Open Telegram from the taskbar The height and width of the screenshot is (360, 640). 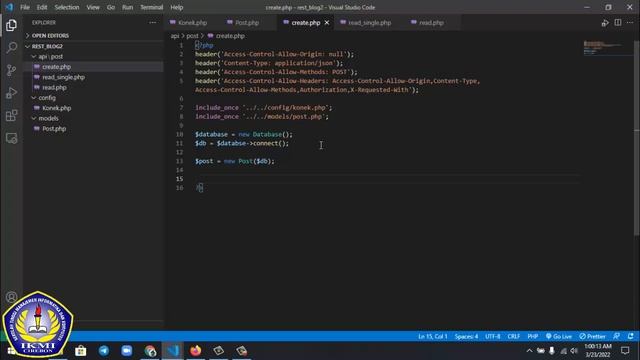[104, 351]
